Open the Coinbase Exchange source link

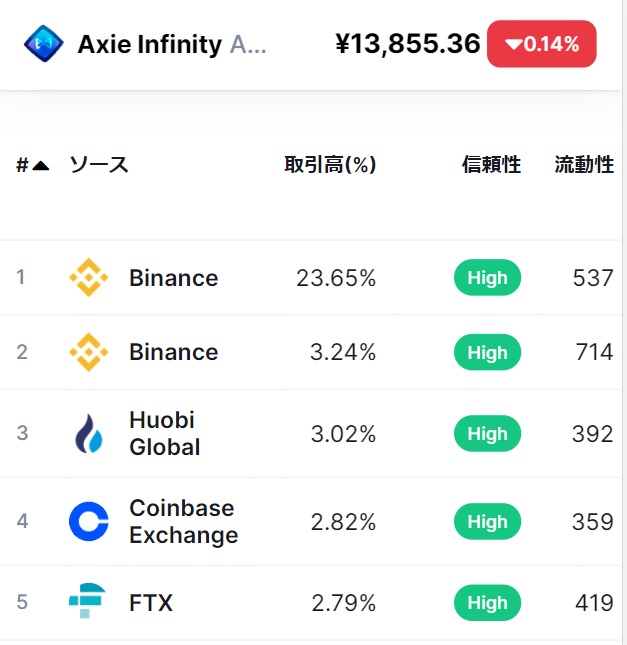[183, 522]
